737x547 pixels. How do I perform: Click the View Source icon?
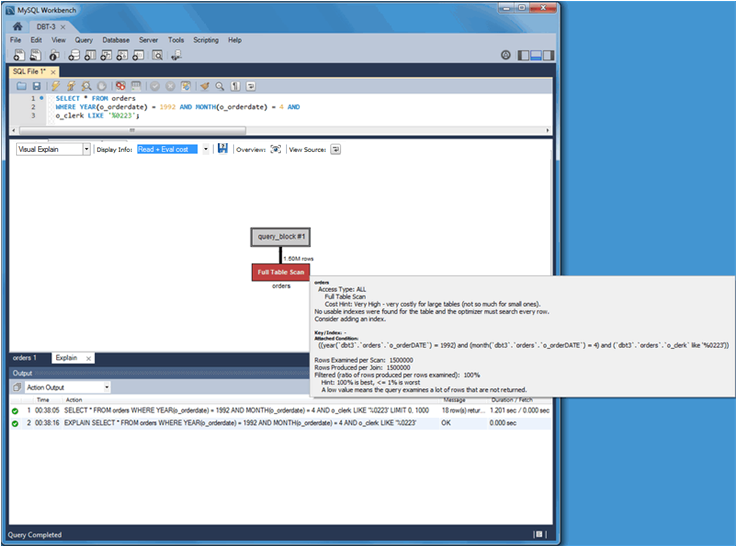(336, 148)
